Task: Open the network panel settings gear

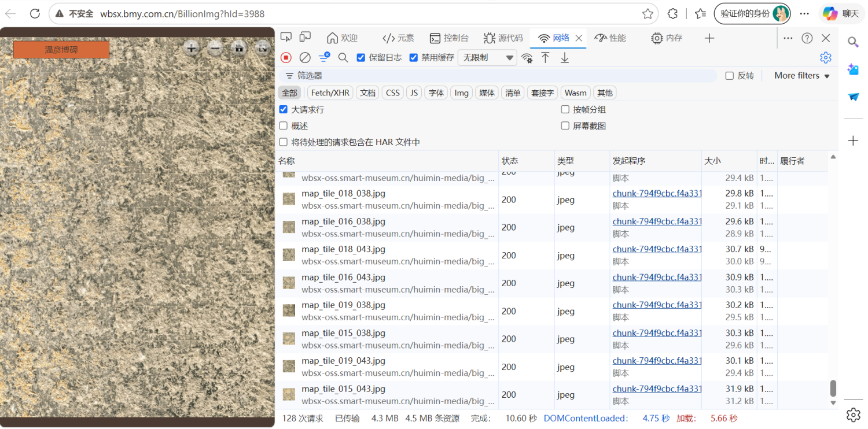Action: (x=826, y=57)
